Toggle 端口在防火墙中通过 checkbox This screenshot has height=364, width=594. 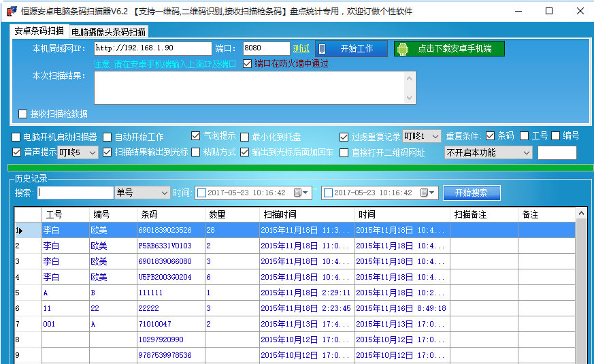(247, 64)
